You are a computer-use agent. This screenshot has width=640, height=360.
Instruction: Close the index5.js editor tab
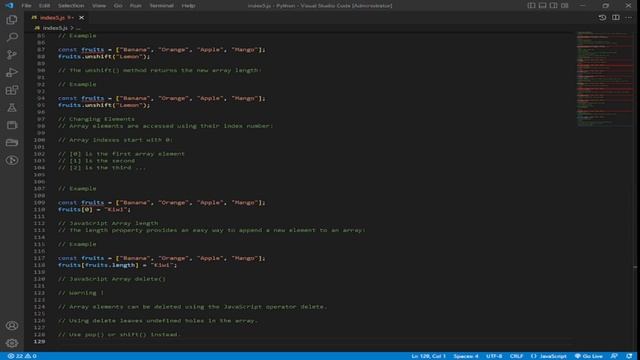point(81,18)
